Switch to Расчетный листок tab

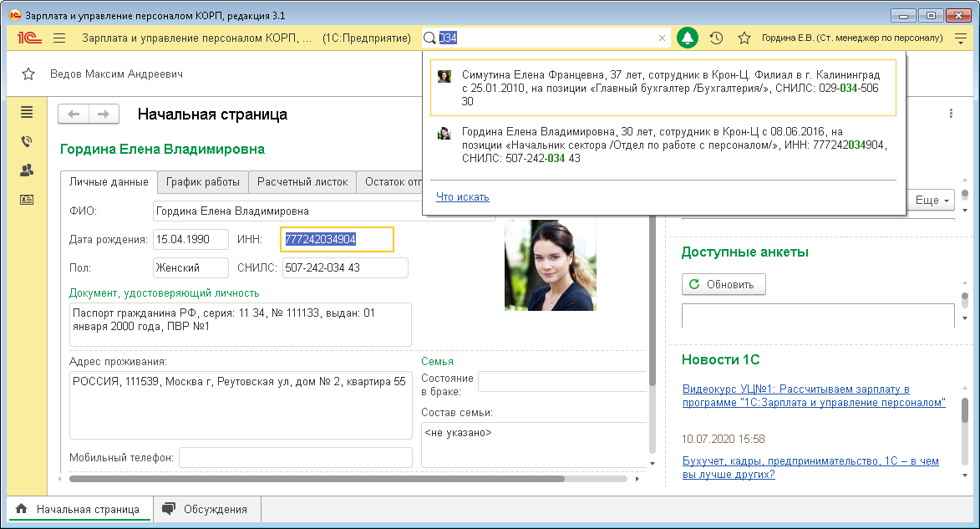coord(302,182)
